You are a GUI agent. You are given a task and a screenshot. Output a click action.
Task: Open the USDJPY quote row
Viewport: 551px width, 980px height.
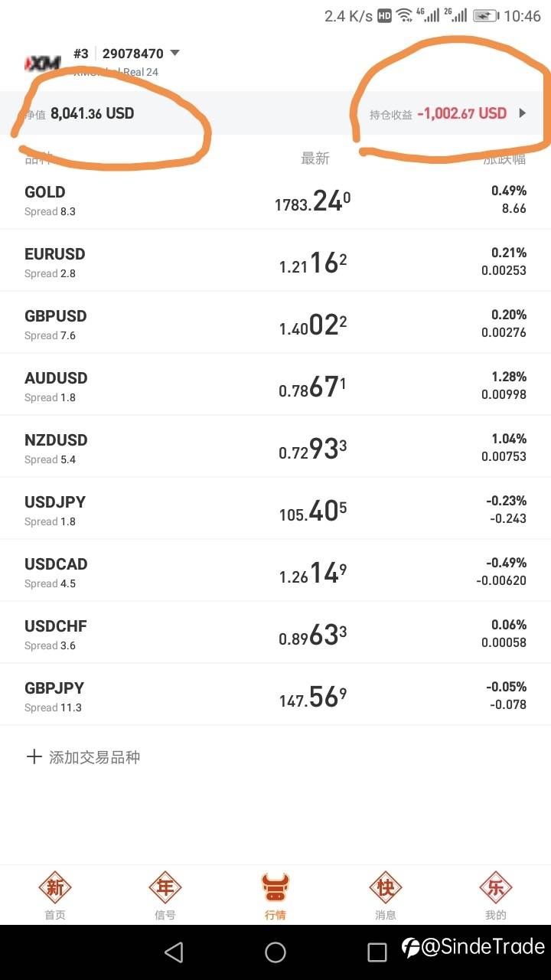click(x=275, y=510)
